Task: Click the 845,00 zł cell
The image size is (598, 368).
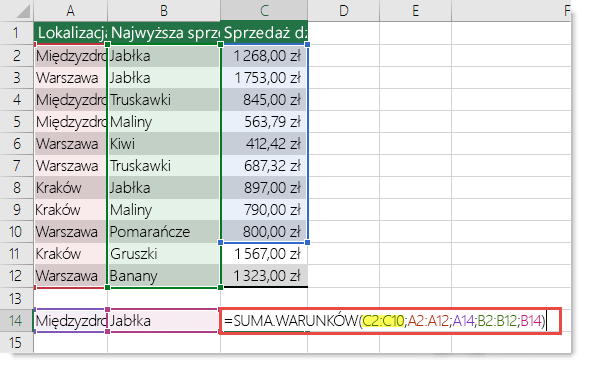Action: coord(264,100)
